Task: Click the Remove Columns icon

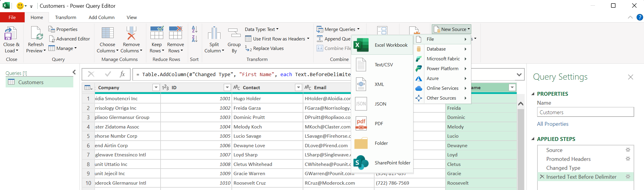Action: [131, 33]
